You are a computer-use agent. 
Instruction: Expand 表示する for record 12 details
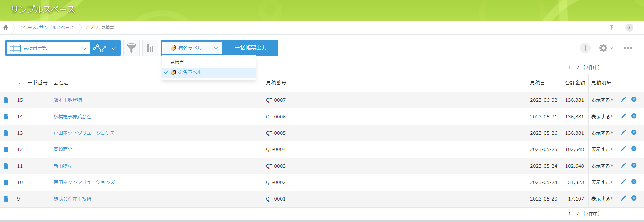601,149
